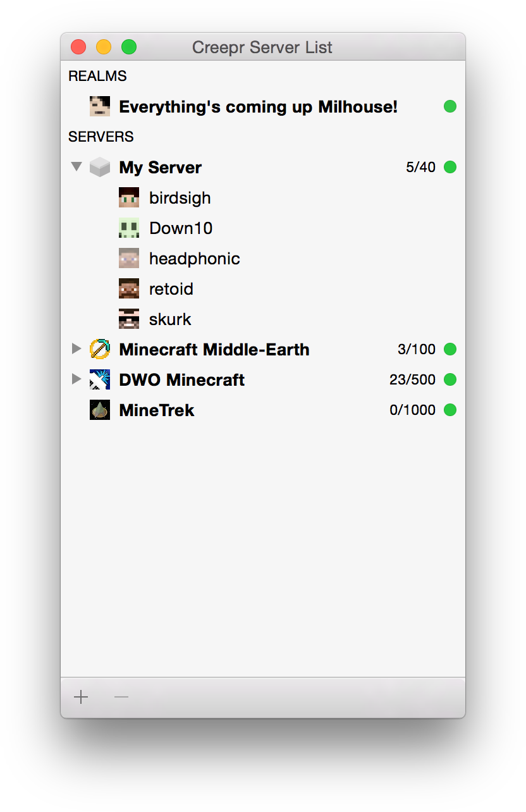Click Down10's creeper face avatar

tap(129, 228)
